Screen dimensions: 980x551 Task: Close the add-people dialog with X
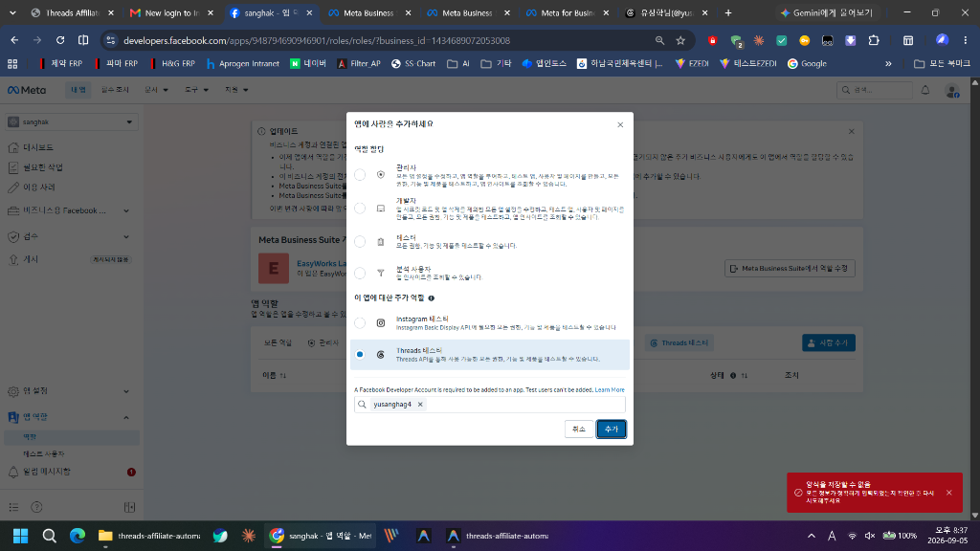620,125
